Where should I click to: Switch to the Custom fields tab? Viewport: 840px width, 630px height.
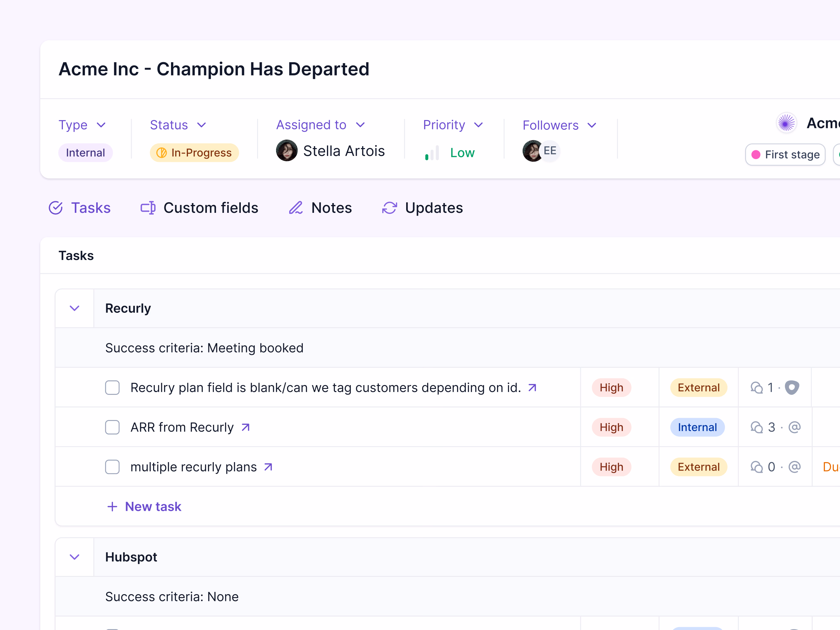[x=199, y=208]
